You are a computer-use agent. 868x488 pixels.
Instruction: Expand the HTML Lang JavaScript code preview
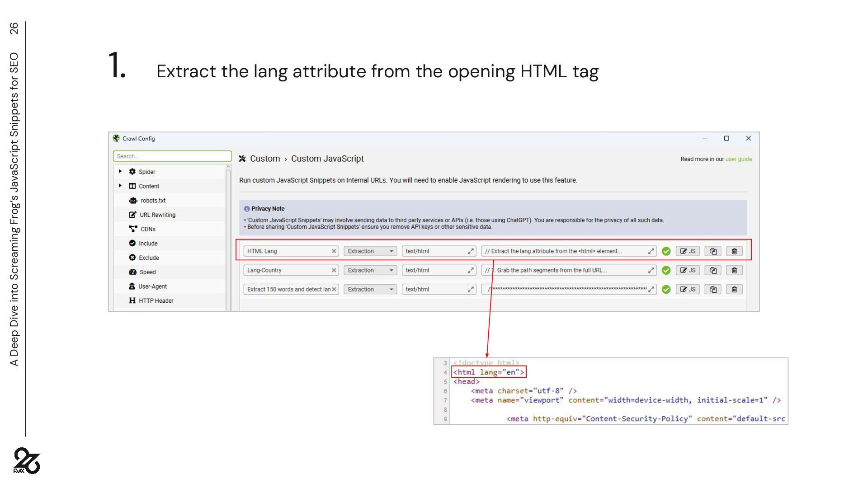pos(651,251)
